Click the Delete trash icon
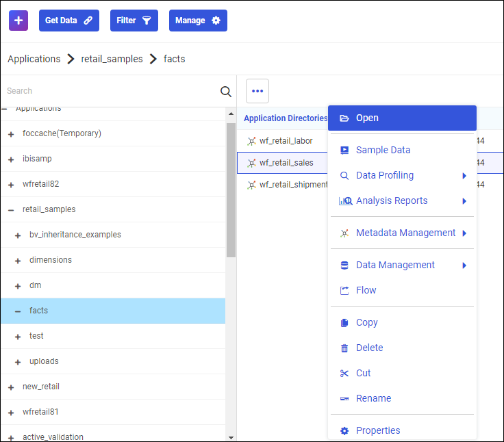Image resolution: width=504 pixels, height=442 pixels. 344,348
